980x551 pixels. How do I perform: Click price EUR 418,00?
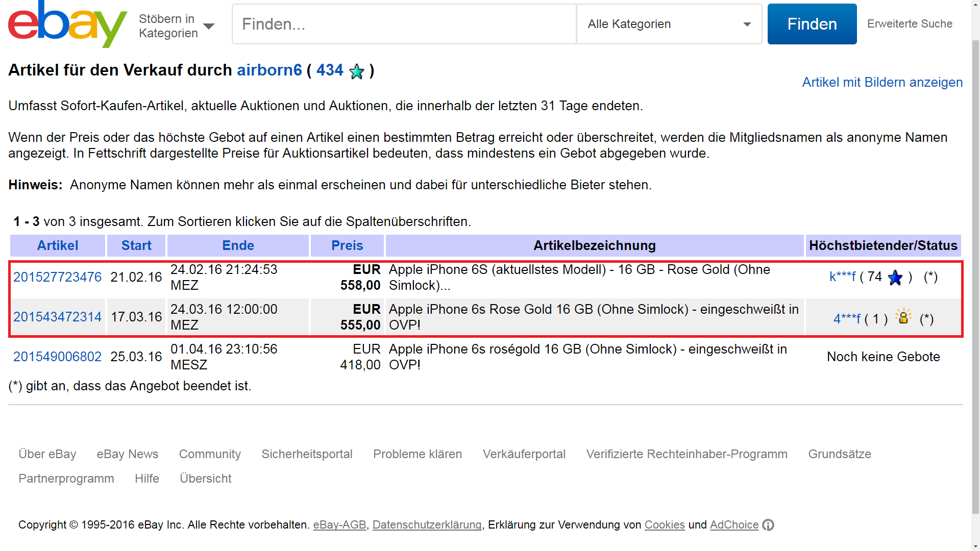[x=360, y=357]
